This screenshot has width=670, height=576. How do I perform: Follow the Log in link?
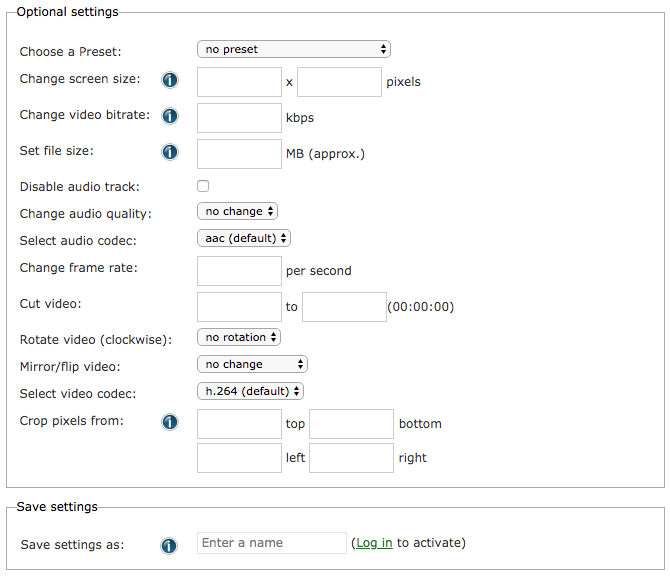coord(374,543)
